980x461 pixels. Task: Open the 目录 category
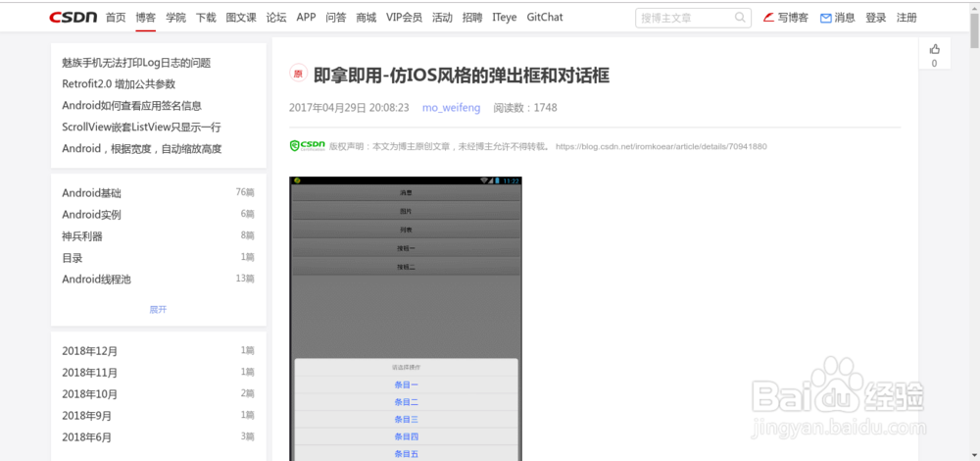point(72,258)
